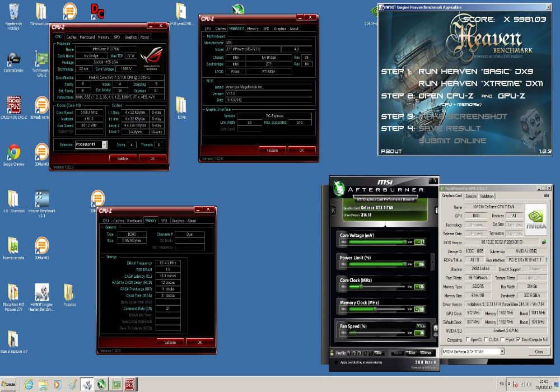Screen dimensions: 560x392
Task: Click the Fan Speed (%) slider
Action: pyautogui.click(x=377, y=333)
